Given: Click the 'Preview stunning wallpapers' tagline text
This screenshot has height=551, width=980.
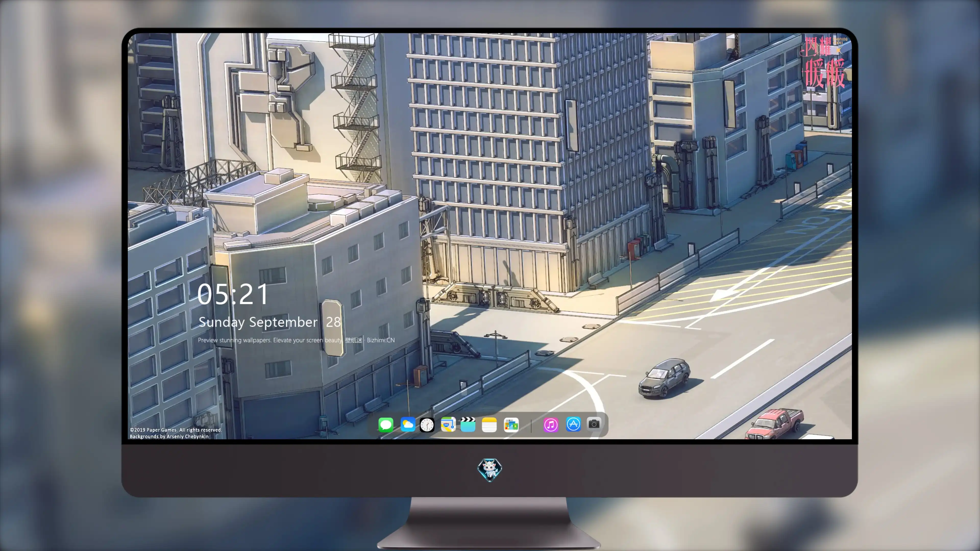Looking at the screenshot, I should [296, 340].
